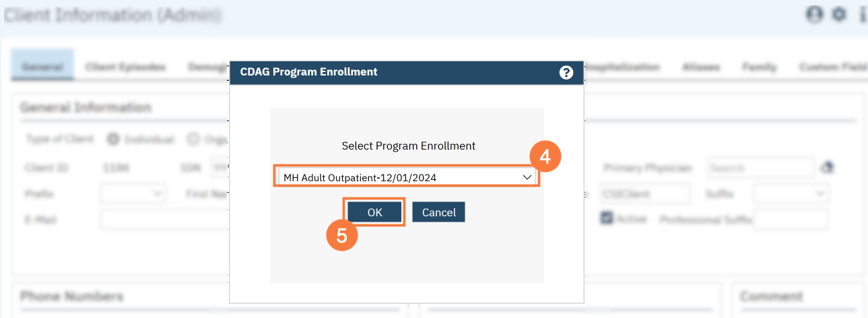Open the Prefix dropdown

[x=133, y=194]
